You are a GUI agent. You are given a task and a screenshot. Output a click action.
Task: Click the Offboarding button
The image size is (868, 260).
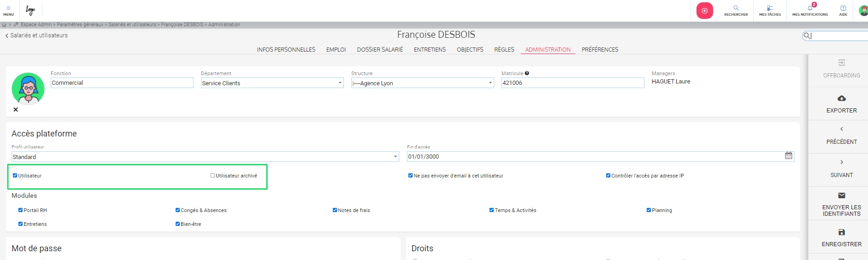click(x=841, y=69)
